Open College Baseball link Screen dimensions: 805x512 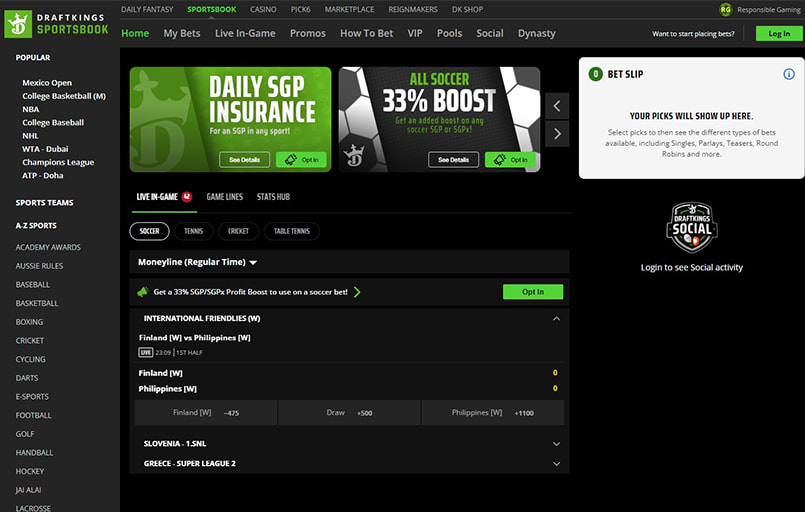[x=53, y=123]
